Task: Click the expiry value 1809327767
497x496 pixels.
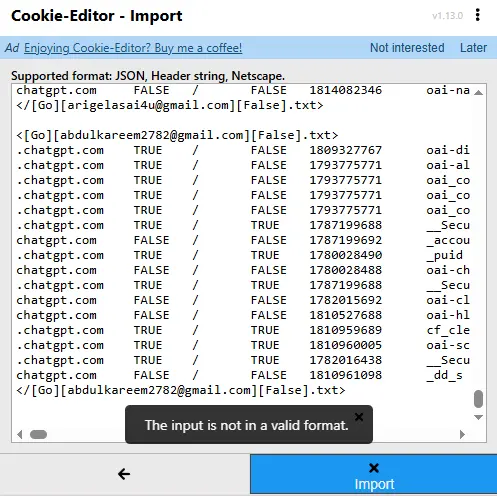Action: pyautogui.click(x=346, y=150)
